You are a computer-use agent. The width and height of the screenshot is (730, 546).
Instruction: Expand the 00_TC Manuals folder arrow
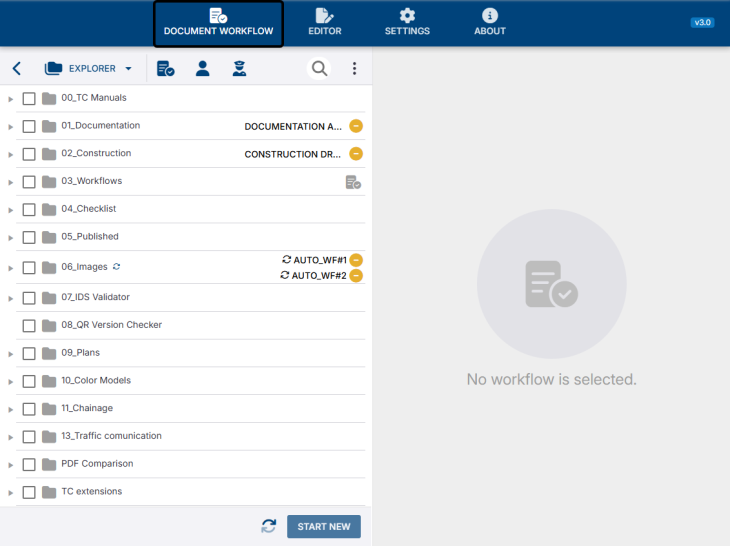point(10,99)
